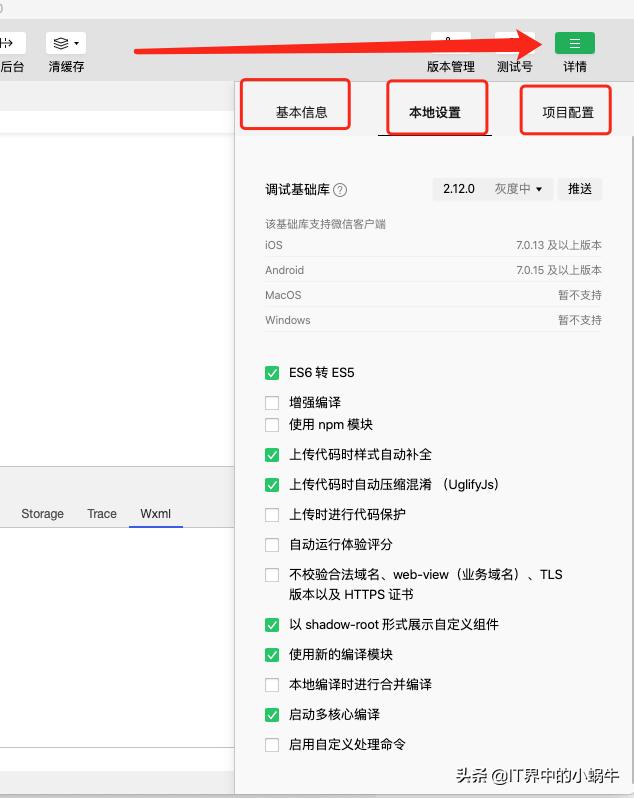Enable 本地编译时进行合并编译 checkbox
This screenshot has width=634, height=798.
tap(272, 685)
